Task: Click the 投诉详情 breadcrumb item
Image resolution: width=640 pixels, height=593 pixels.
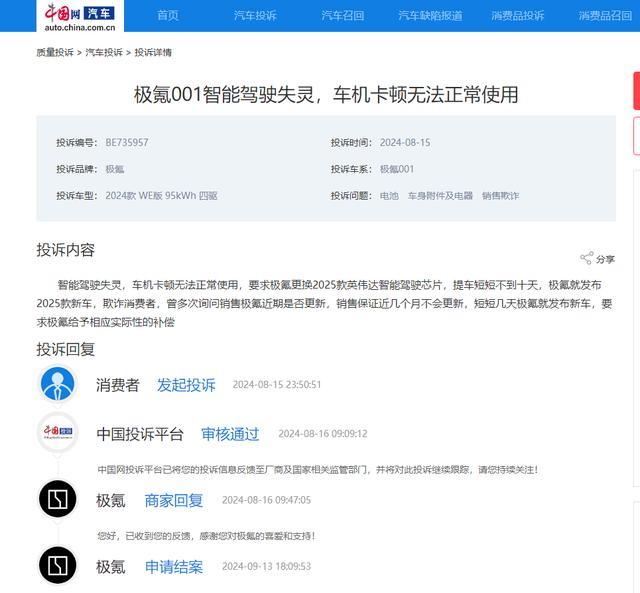Action: [x=153, y=52]
